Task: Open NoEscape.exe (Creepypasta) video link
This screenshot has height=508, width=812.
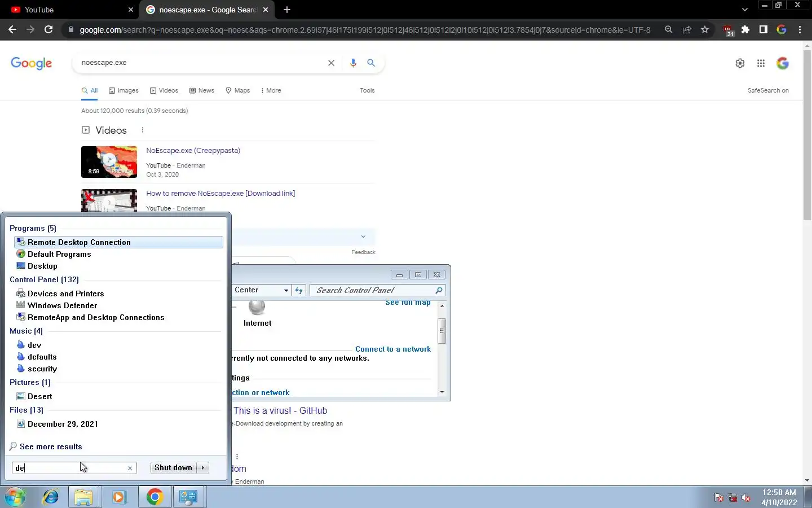Action: point(193,151)
